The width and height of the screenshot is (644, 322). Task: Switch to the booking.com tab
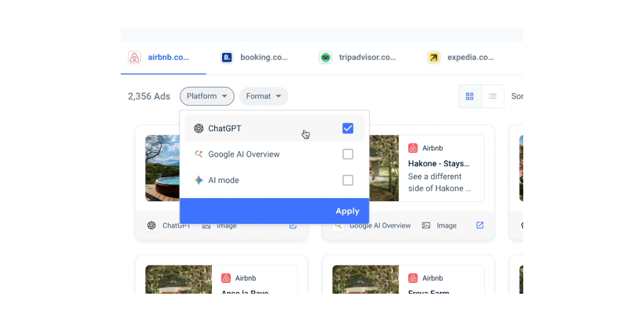pyautogui.click(x=254, y=57)
